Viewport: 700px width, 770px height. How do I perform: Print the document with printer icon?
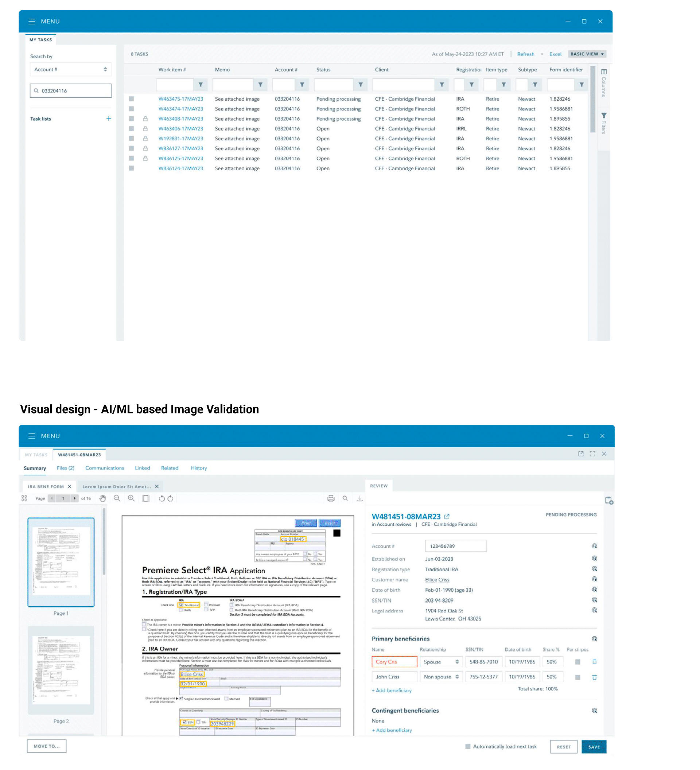(x=331, y=498)
